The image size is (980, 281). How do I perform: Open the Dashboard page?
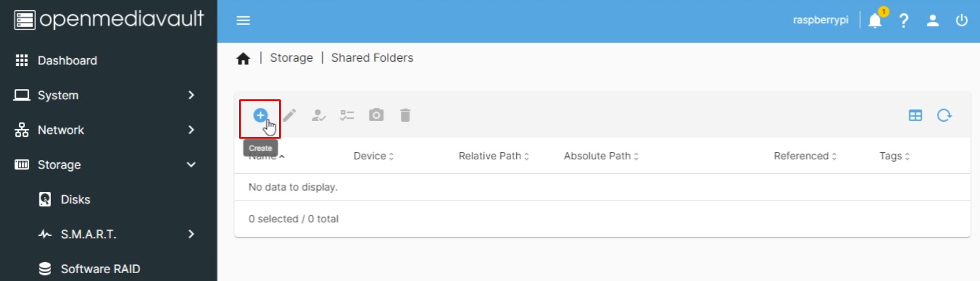pyautogui.click(x=67, y=61)
